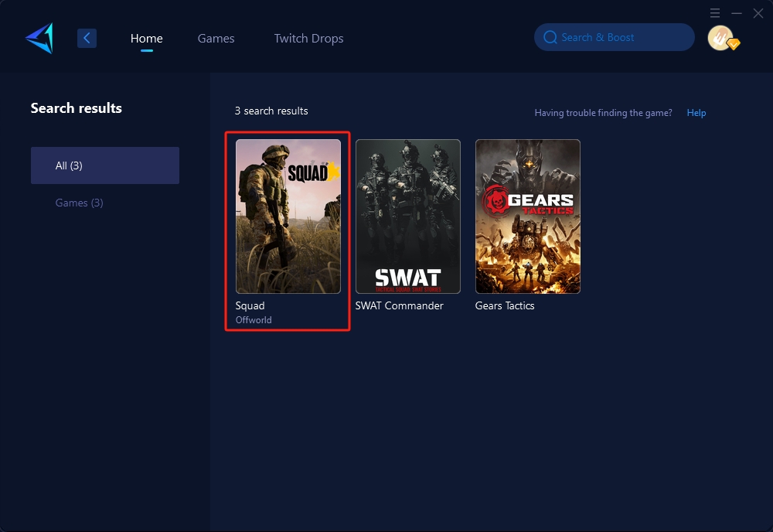Open the user profile avatar

[720, 38]
